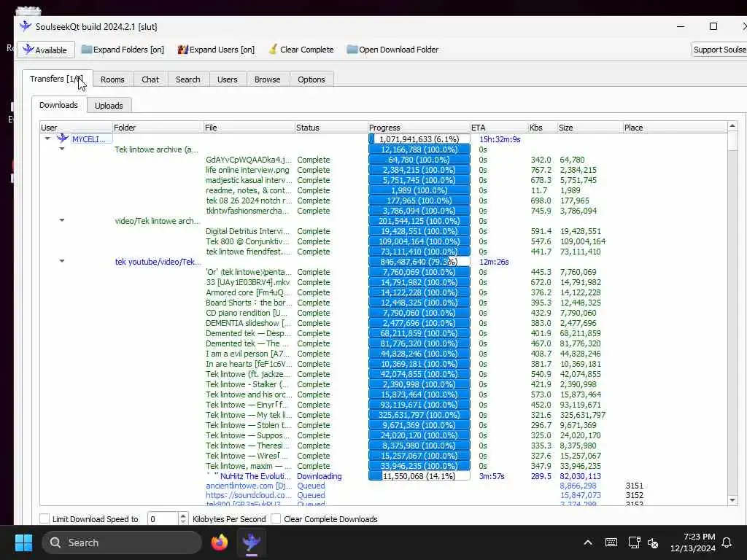Click the SoulseekQt title bar bird logo
This screenshot has height=560, width=747.
tap(26, 26)
